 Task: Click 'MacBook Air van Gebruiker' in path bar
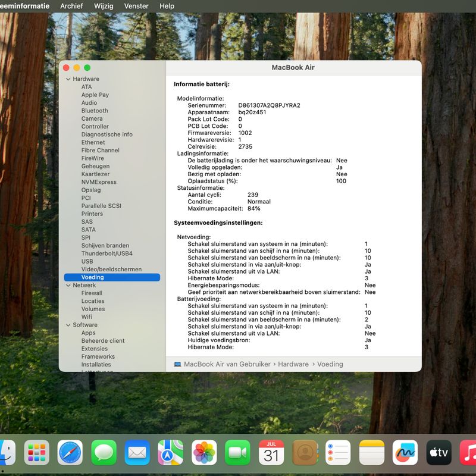coord(227,364)
